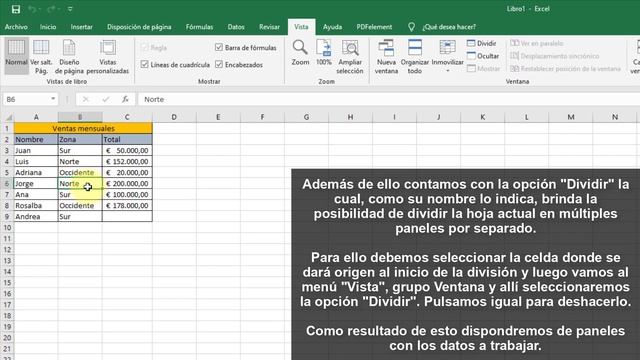Click the cancel X formula button
640x360 pixels.
[85, 99]
